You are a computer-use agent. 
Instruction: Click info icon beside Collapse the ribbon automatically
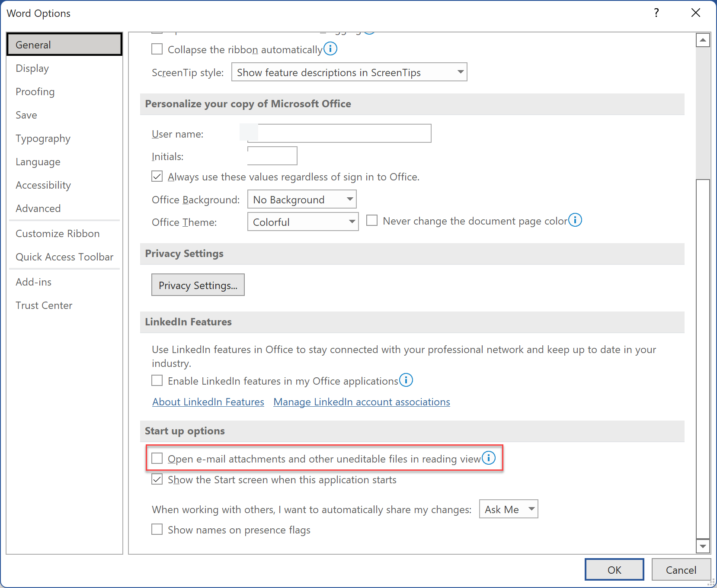click(330, 48)
